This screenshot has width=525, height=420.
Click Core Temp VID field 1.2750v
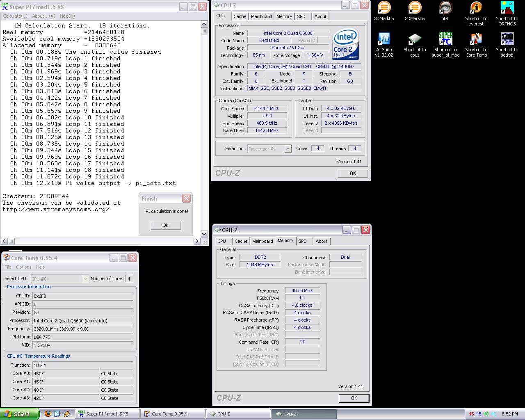click(x=82, y=345)
